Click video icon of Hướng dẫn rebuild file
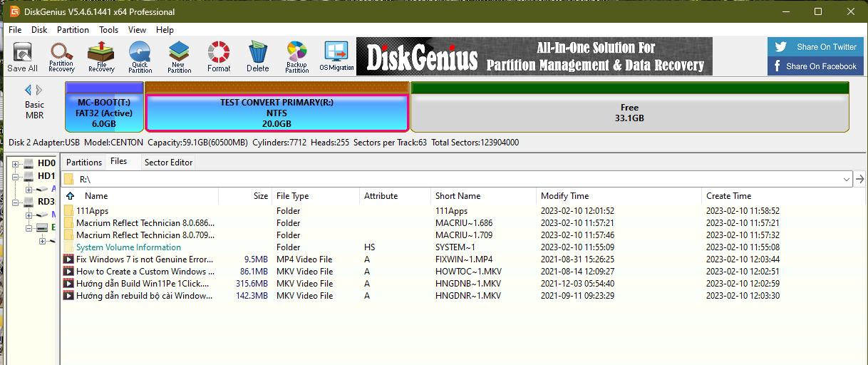 (x=69, y=296)
